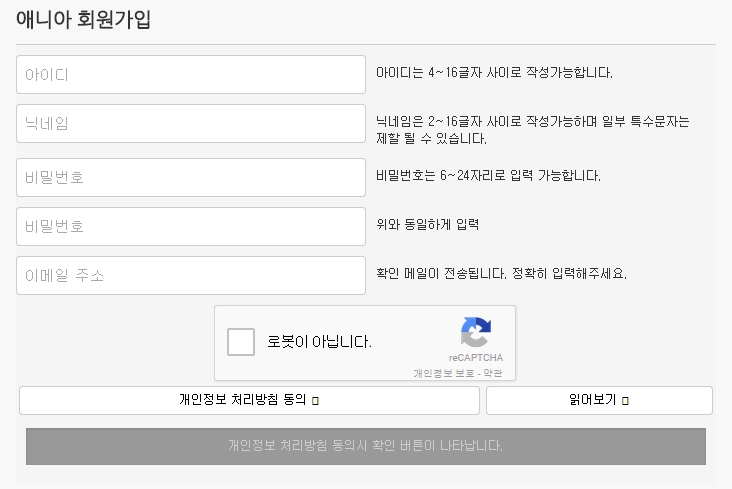
Task: Agree via 개인정보 처리방침 동의 button
Action: tap(249, 400)
